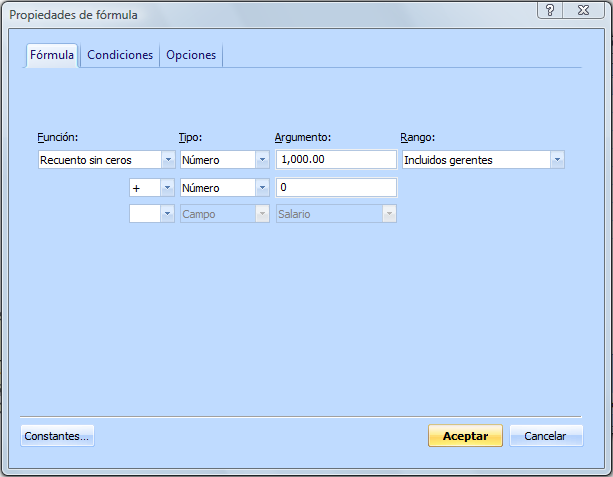Screen dimensions: 613x477
Task: Click the argument field containing 0
Action: click(x=336, y=188)
